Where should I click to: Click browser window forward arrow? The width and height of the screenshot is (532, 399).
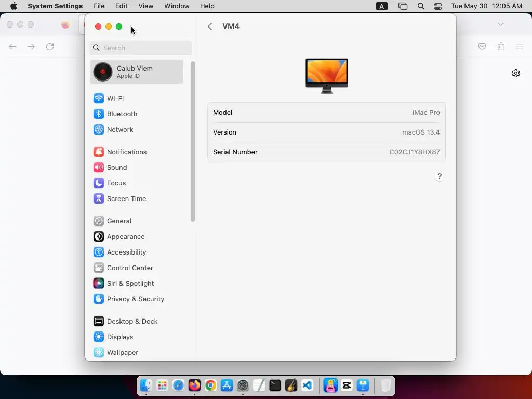point(31,46)
